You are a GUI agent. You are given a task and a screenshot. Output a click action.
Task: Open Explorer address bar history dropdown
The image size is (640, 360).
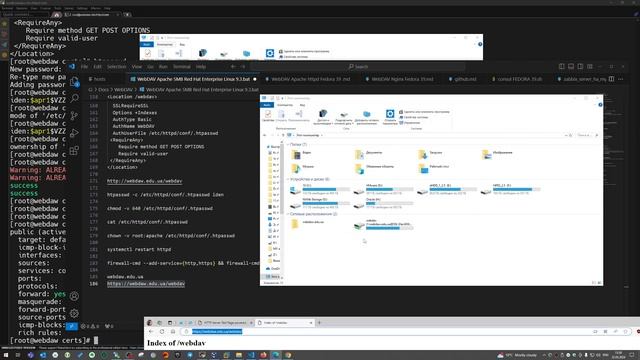point(566,135)
